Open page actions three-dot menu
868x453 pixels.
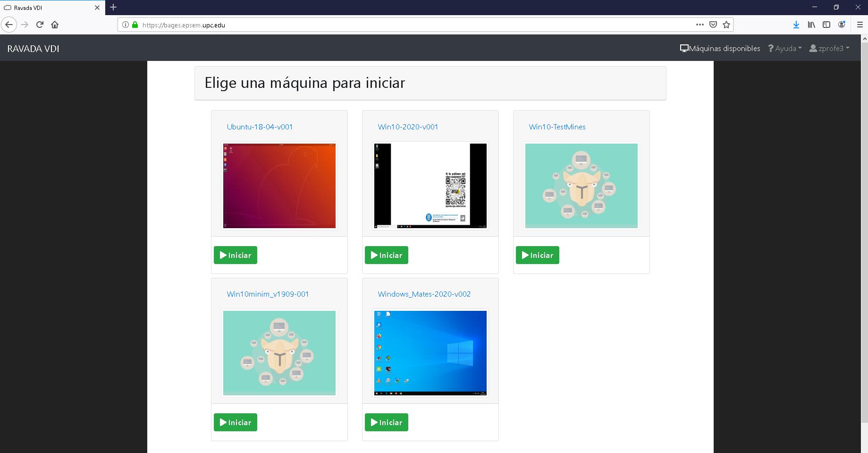(x=700, y=25)
